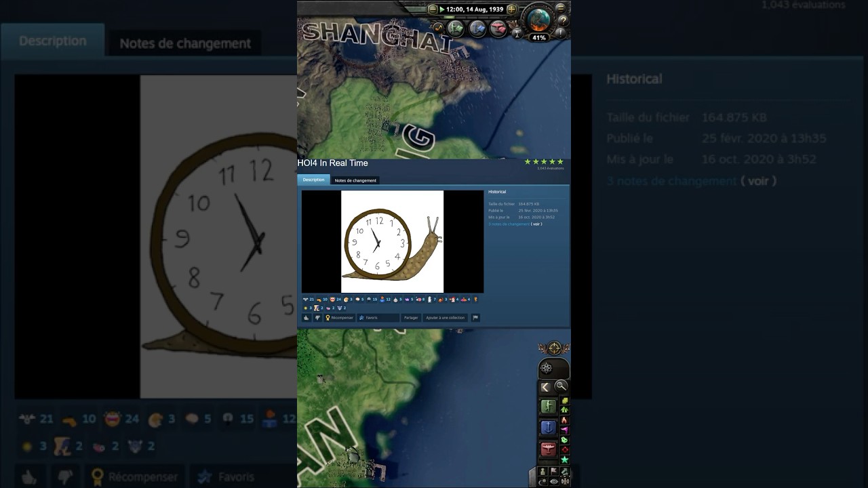Viewport: 868px width, 488px height.
Task: Report the mod with flag icon
Action: click(x=475, y=318)
